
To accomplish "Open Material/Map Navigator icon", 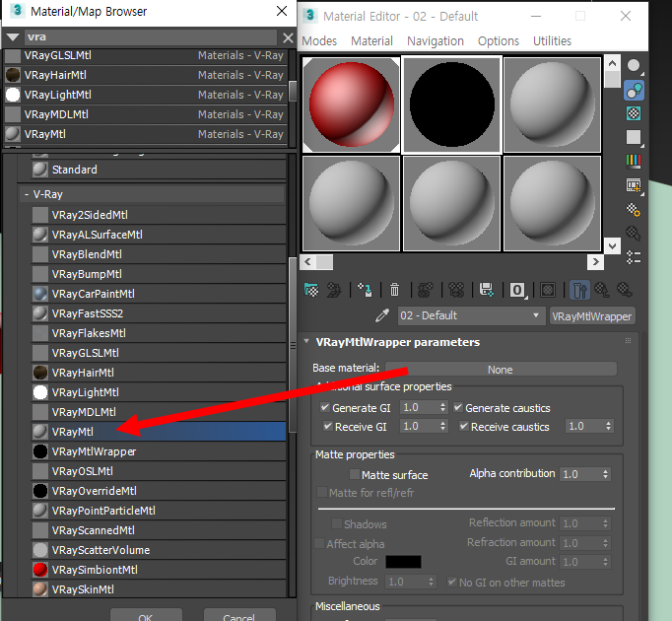I will 634,257.
